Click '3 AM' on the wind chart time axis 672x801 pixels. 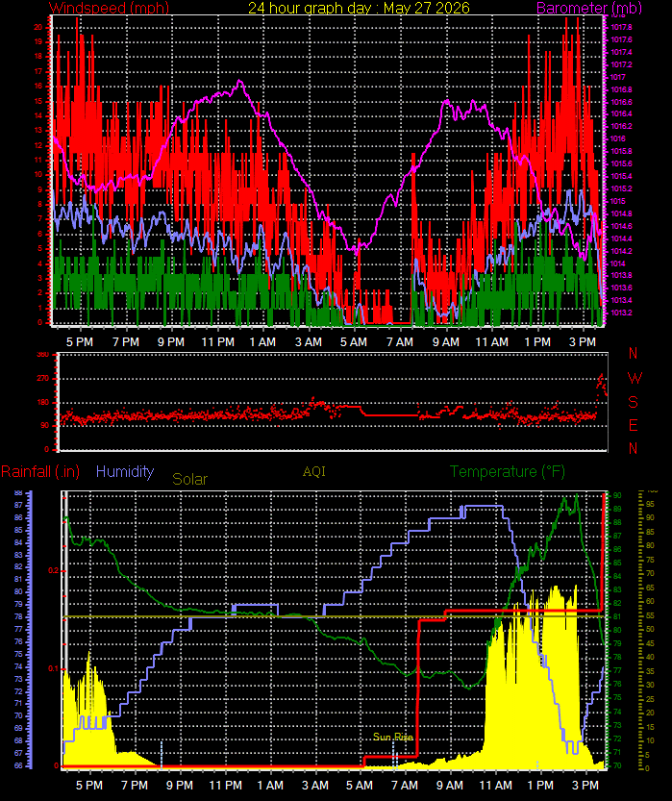(x=309, y=341)
